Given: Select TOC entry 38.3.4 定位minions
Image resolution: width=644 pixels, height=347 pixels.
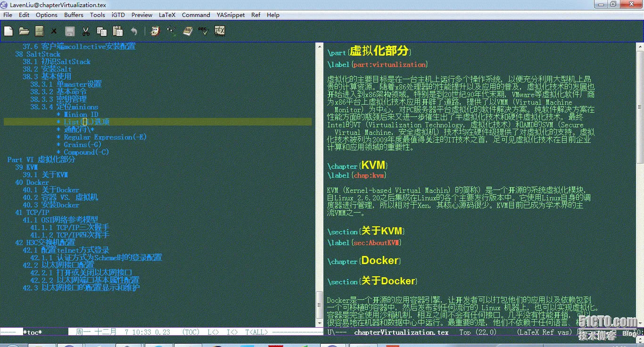Looking at the screenshot, I should (64, 107).
